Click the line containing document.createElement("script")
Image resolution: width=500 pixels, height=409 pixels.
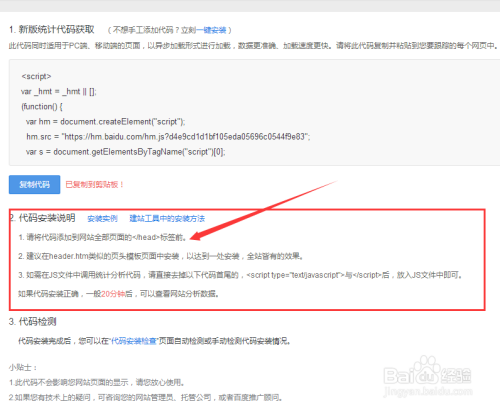pos(105,122)
